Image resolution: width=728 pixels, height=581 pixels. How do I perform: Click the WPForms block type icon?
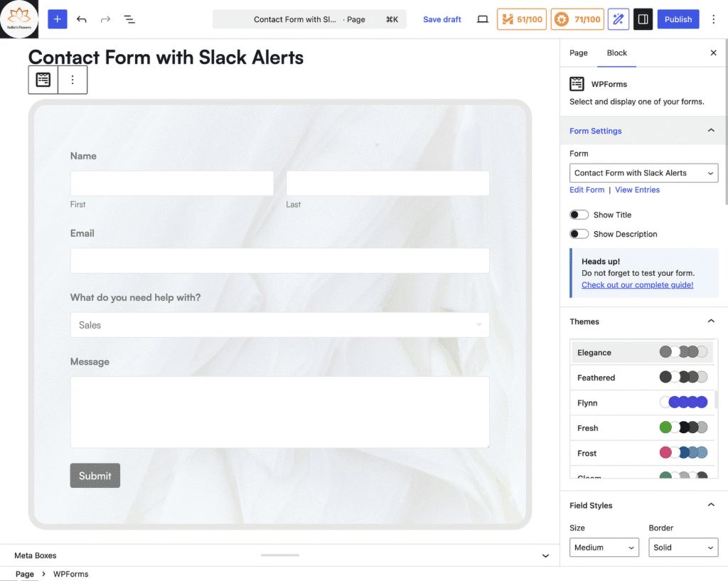[43, 80]
